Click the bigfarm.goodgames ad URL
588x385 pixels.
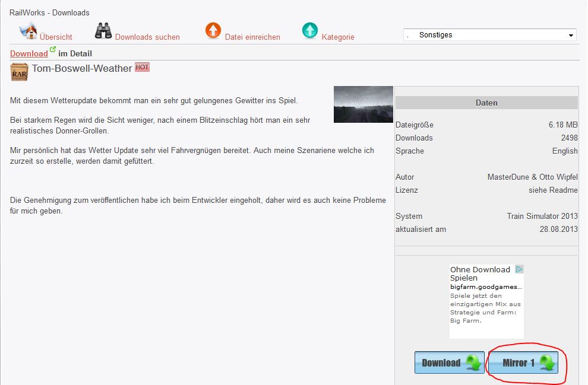pos(486,287)
